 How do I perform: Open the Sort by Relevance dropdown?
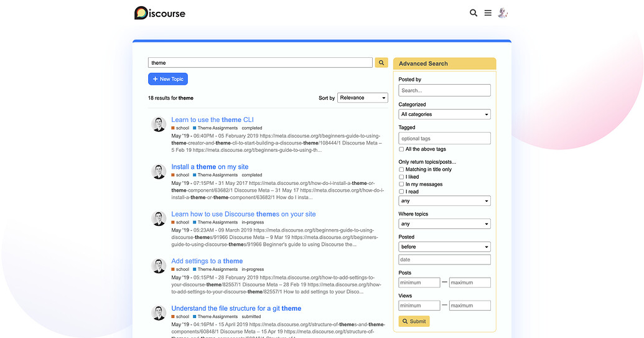point(362,98)
